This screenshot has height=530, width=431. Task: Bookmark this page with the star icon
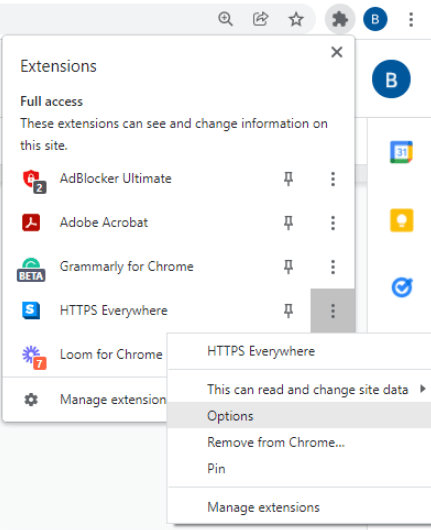(x=296, y=19)
